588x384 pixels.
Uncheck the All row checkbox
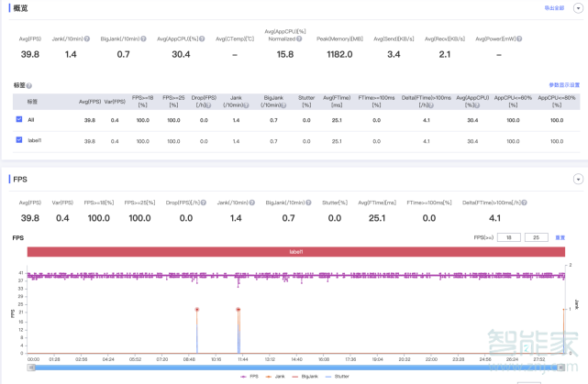[19, 119]
